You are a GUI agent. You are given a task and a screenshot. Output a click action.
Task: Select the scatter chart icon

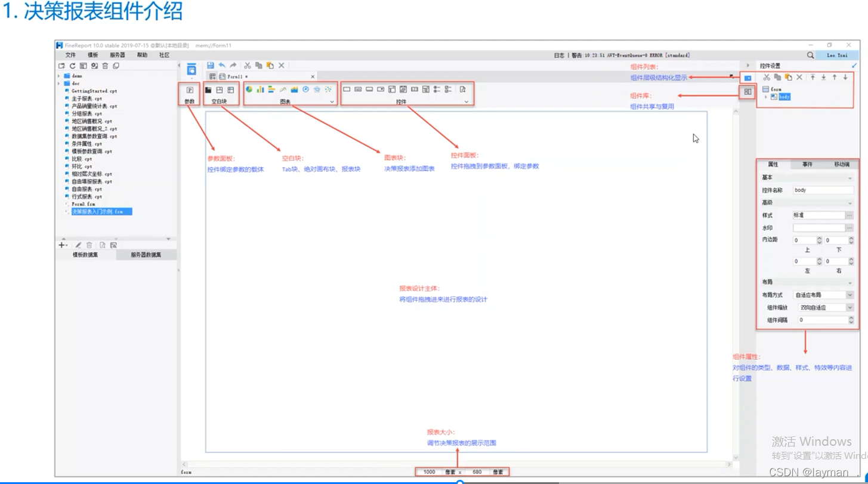328,90
